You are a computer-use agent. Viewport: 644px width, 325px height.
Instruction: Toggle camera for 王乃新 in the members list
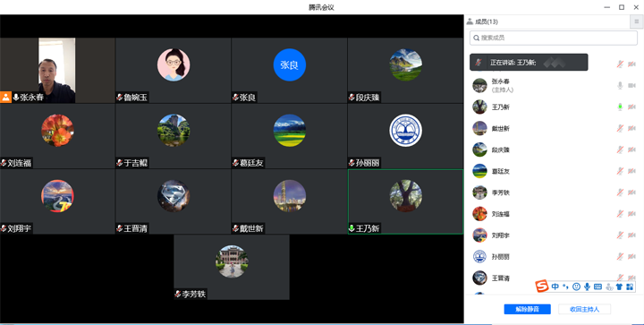pos(631,107)
